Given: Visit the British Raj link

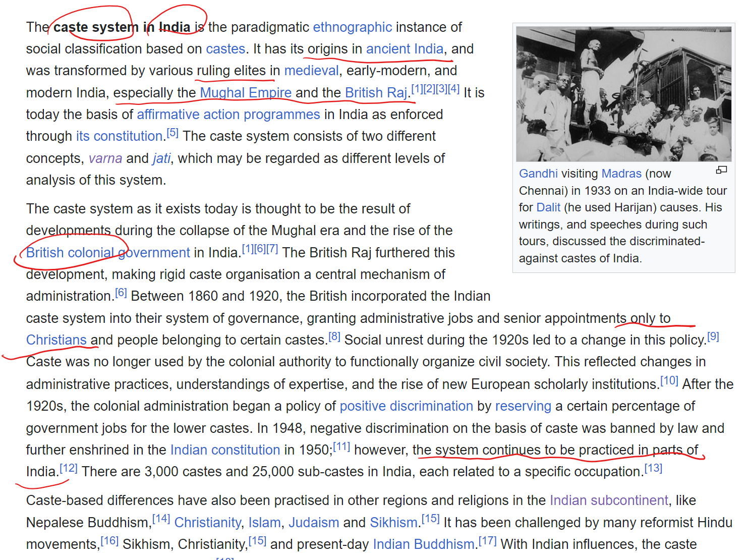Looking at the screenshot, I should [376, 93].
